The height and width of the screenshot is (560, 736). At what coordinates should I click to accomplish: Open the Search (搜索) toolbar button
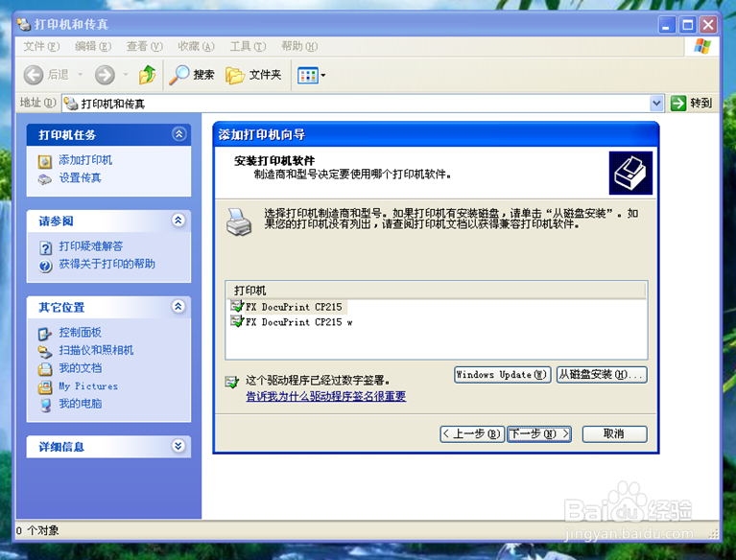click(x=192, y=75)
